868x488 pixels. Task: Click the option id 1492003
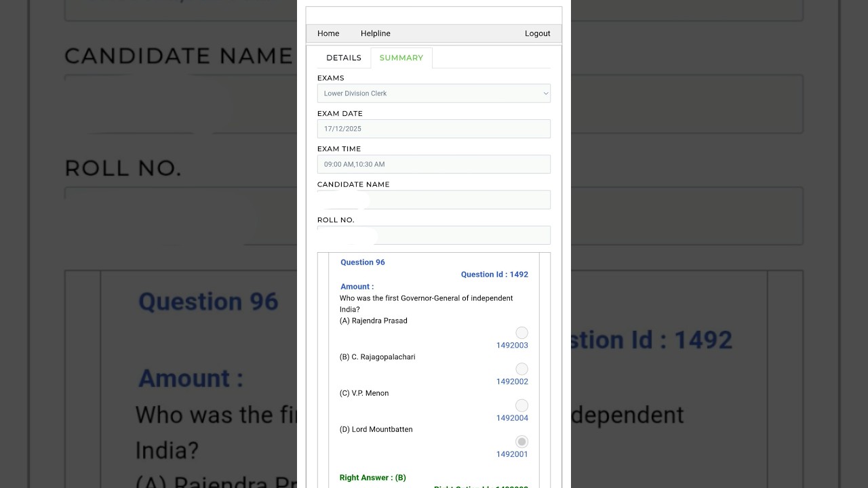512,346
